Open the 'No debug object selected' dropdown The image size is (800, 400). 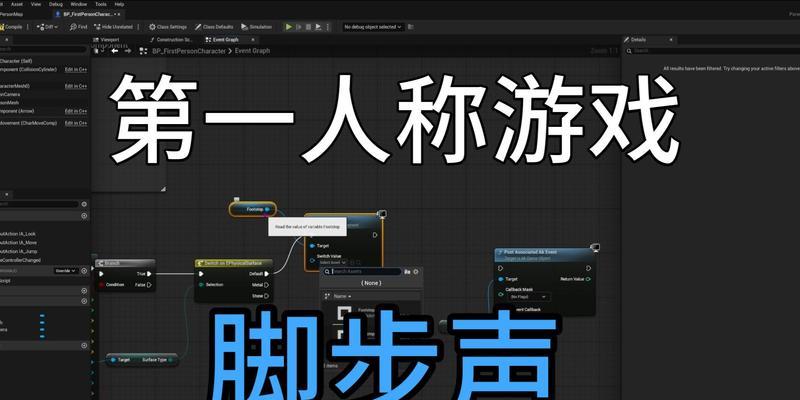[x=372, y=27]
